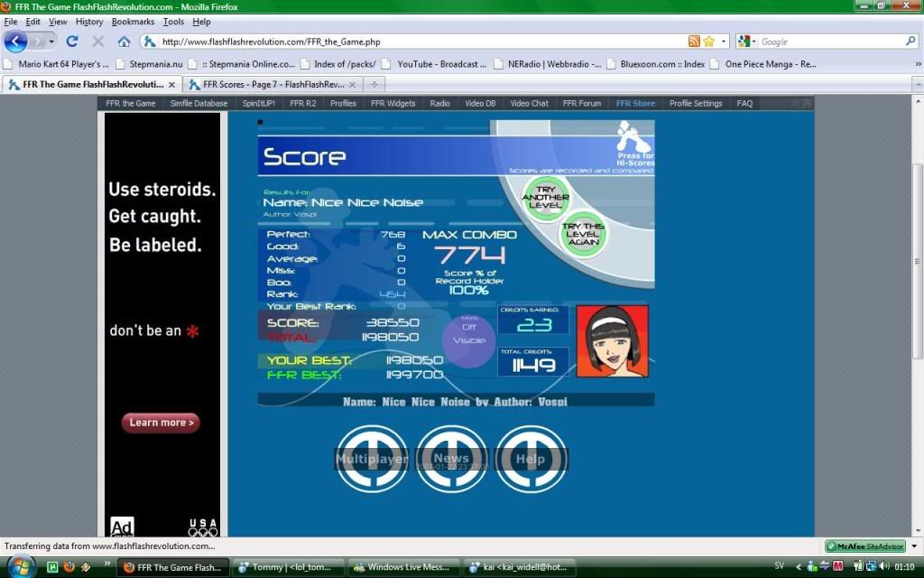Open the Help round button
The height and width of the screenshot is (578, 924).
531,459
